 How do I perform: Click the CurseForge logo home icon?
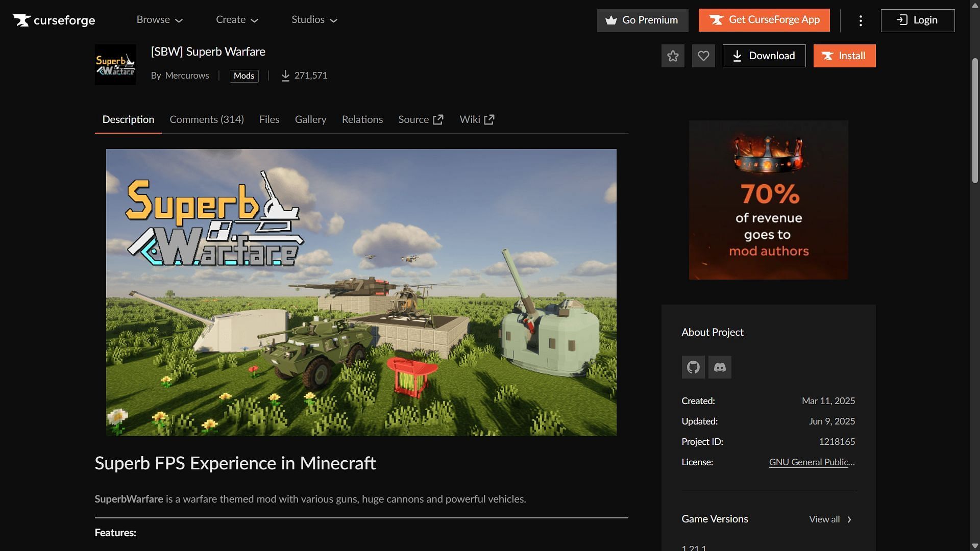tap(54, 20)
